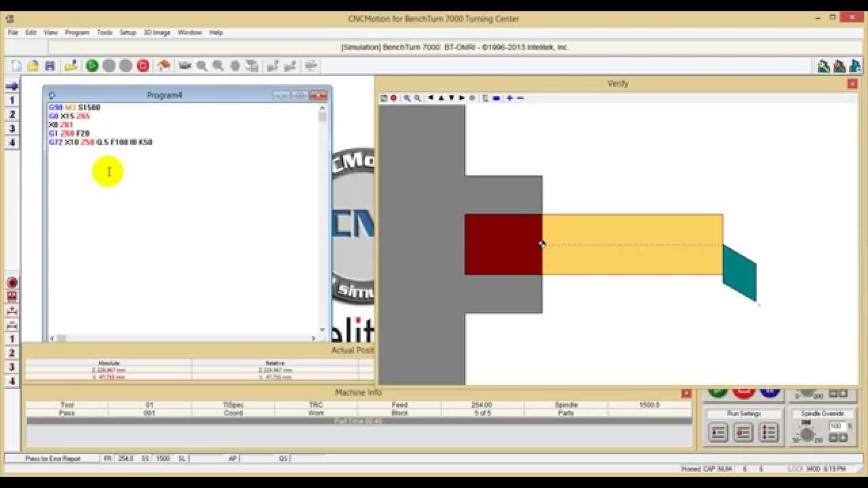Select button 4 in upper left sidebar
This screenshot has width=868, height=488.
[x=12, y=143]
